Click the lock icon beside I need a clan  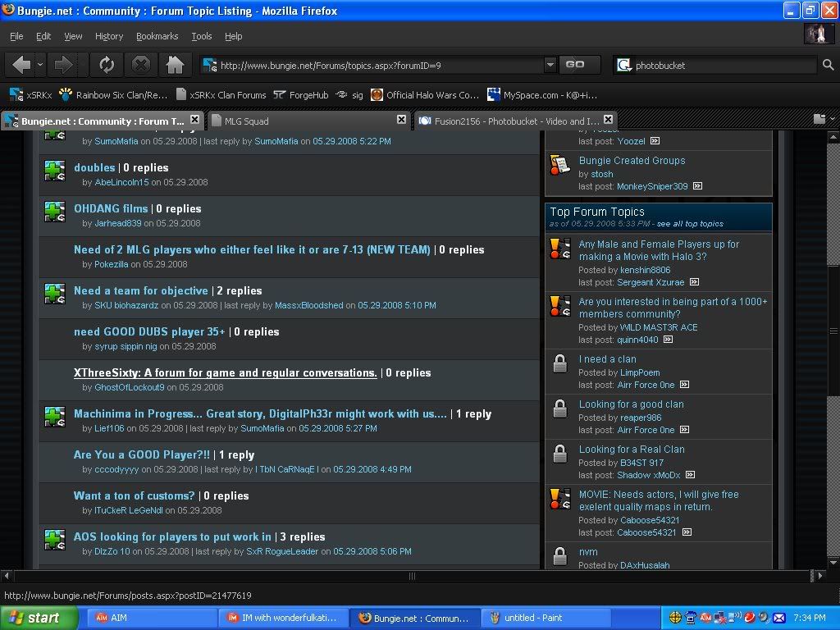559,364
